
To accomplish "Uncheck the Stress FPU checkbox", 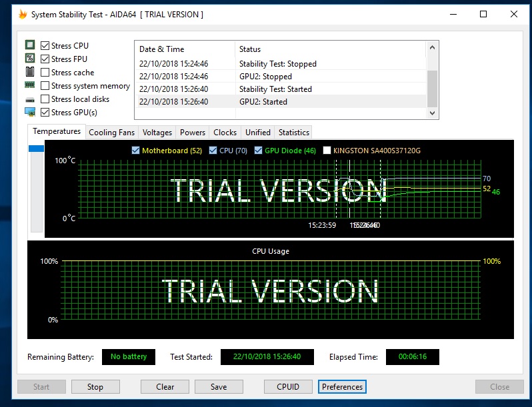I will 45,59.
